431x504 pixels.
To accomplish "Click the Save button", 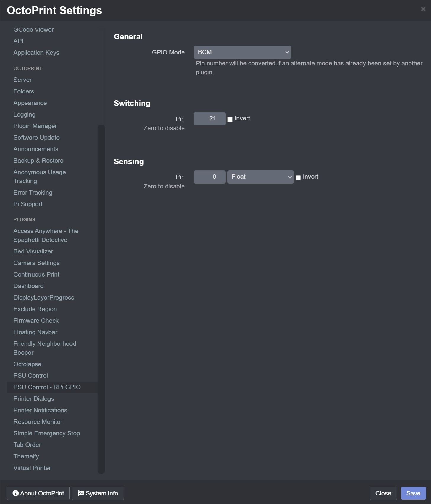I will tap(413, 493).
